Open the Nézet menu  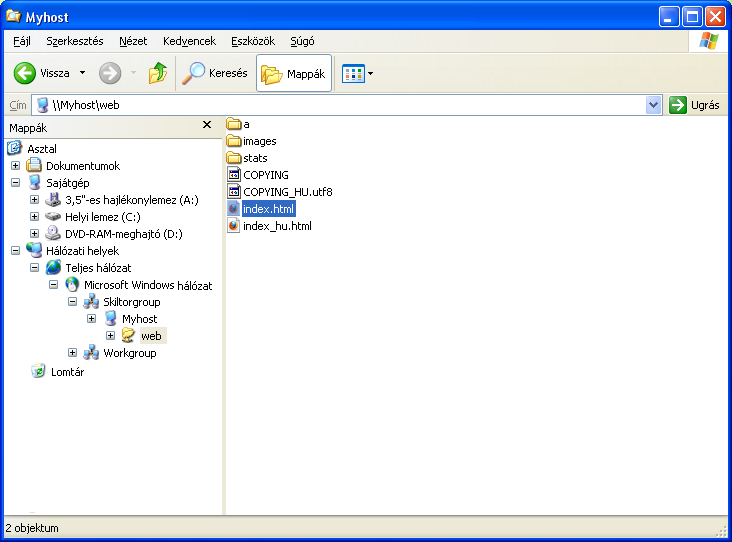pyautogui.click(x=133, y=41)
